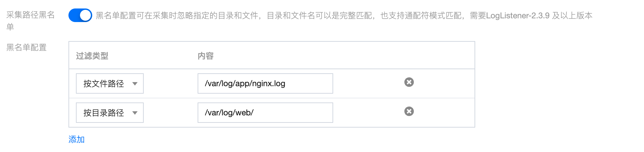Click the 过滤类型 column header

click(92, 56)
